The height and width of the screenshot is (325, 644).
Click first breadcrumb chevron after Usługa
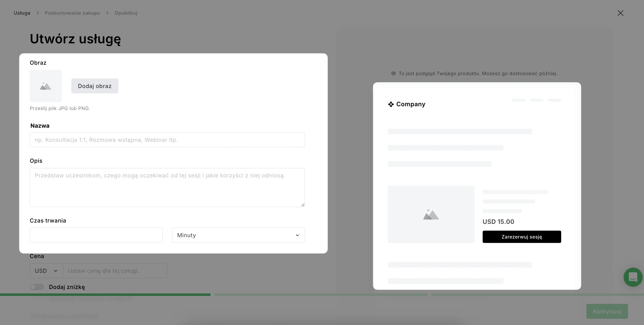(x=38, y=13)
